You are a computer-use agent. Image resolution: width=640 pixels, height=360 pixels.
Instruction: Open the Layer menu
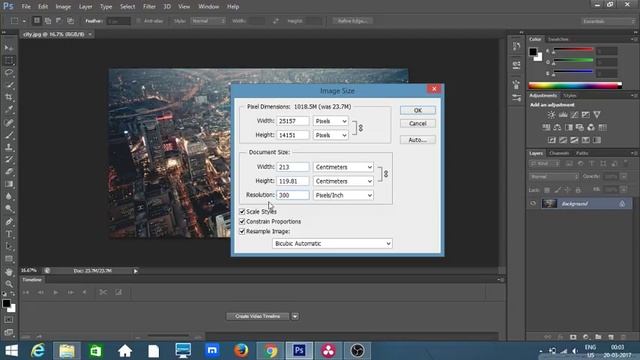85,7
